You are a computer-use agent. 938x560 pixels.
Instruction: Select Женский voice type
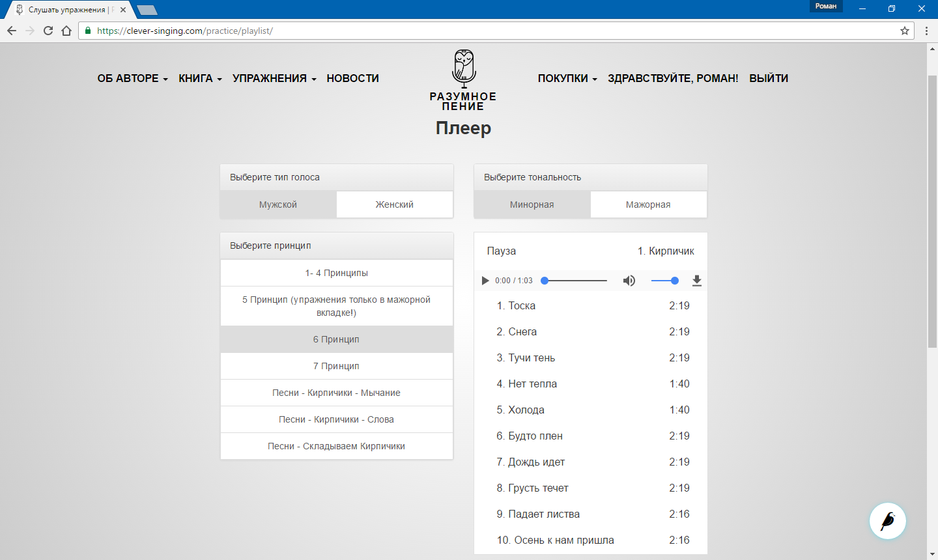click(395, 204)
